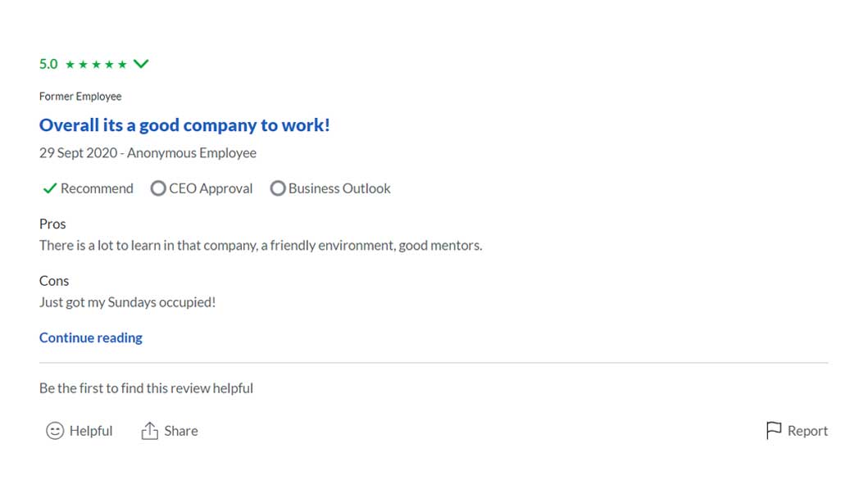Click the Cons section heading
868x498 pixels.
click(x=54, y=281)
